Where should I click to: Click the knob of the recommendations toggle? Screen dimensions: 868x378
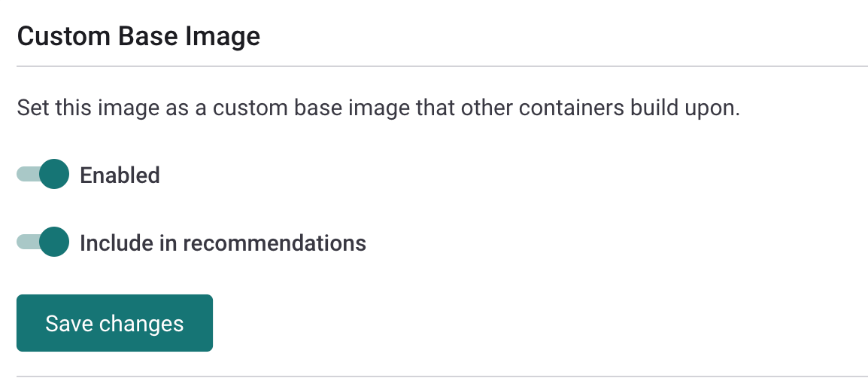click(x=53, y=242)
